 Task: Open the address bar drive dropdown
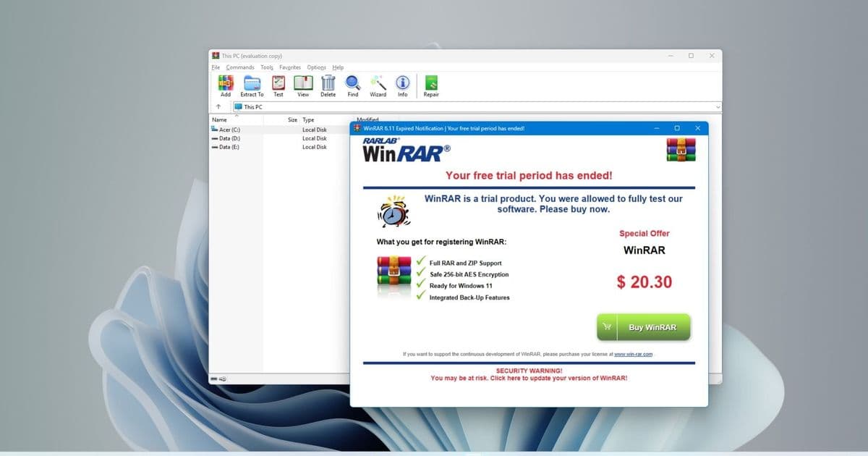(x=718, y=106)
